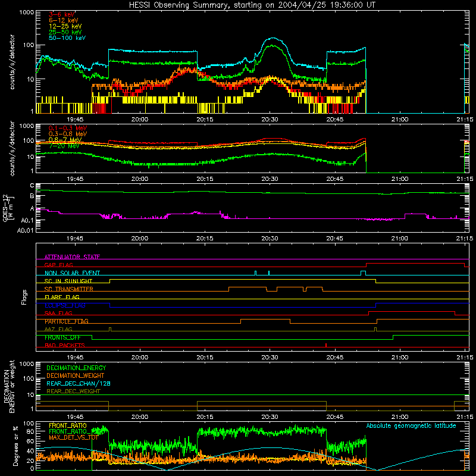
Task: Click the Absolute geomagnetic latitude label
Action: [x=411, y=425]
